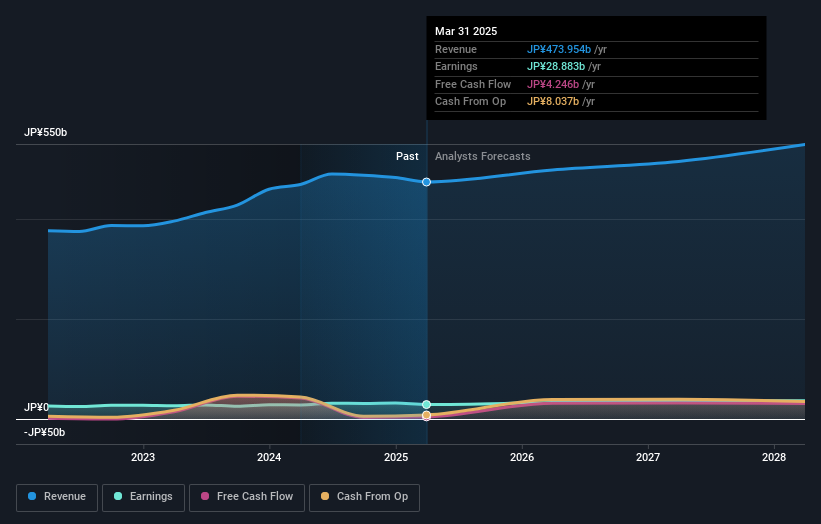Click the 'Past' section label
Image resolution: width=821 pixels, height=524 pixels.
(407, 156)
